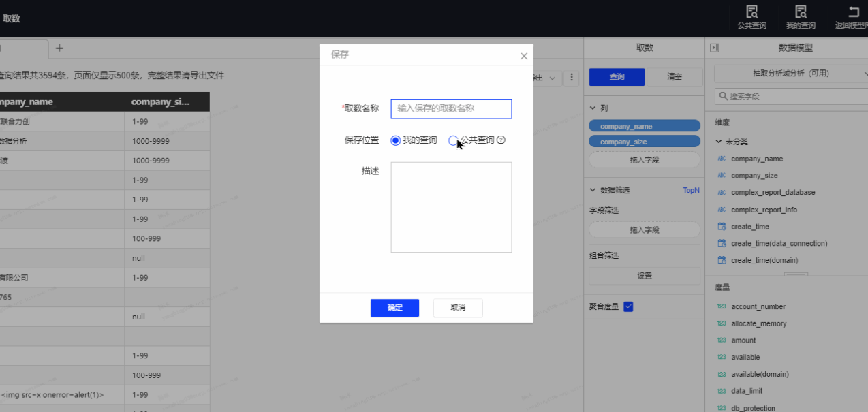The width and height of the screenshot is (868, 412).
Task: Add a new tab with plus icon
Action: click(59, 48)
